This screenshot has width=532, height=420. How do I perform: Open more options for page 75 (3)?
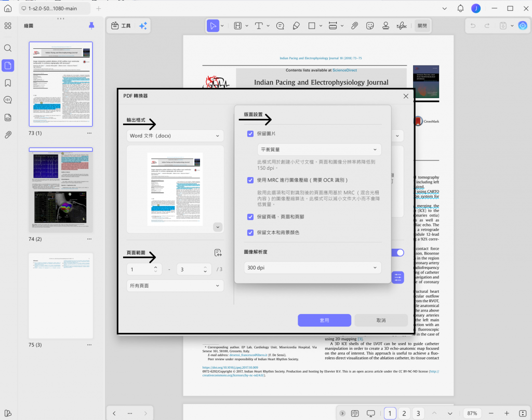(89, 345)
